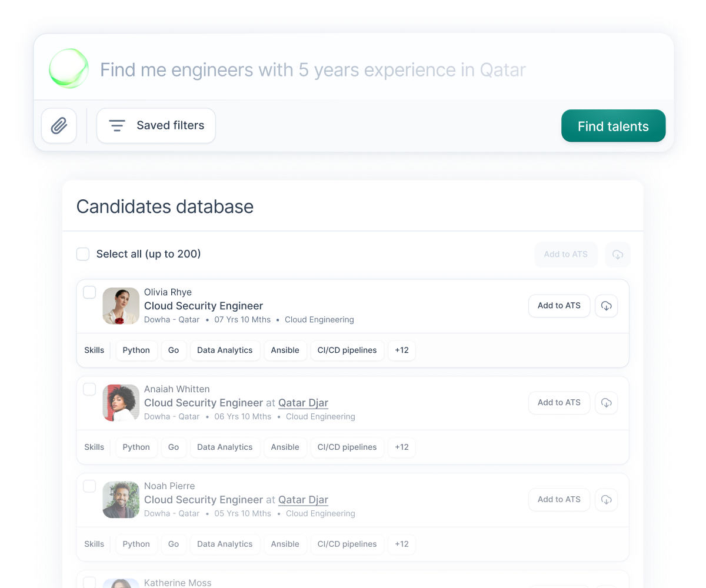
Task: Select Olivia Rhye's checkbox
Action: coord(89,292)
